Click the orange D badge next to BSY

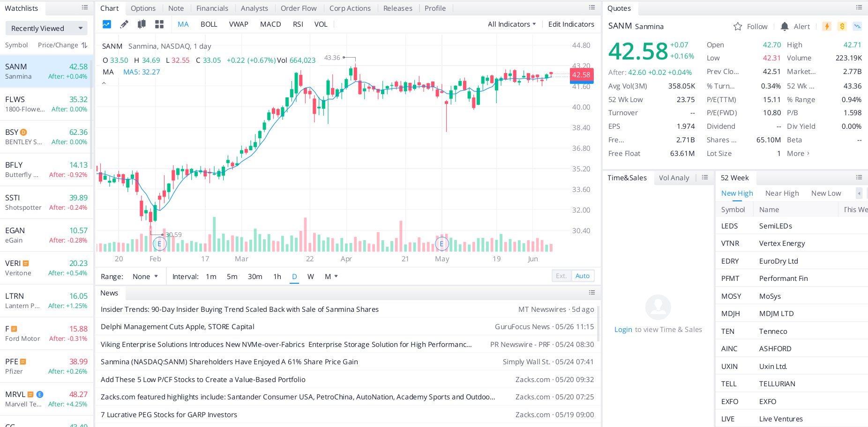coord(23,133)
